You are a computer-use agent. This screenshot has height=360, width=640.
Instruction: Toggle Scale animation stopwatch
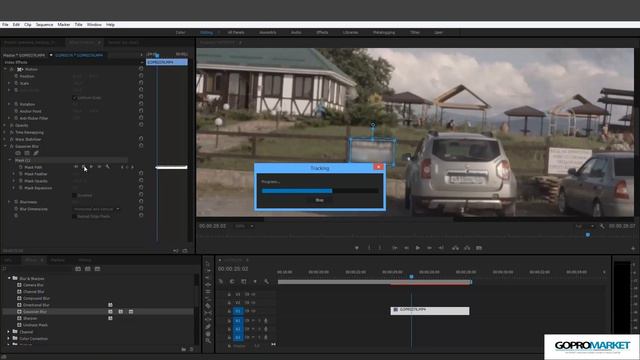(x=16, y=83)
